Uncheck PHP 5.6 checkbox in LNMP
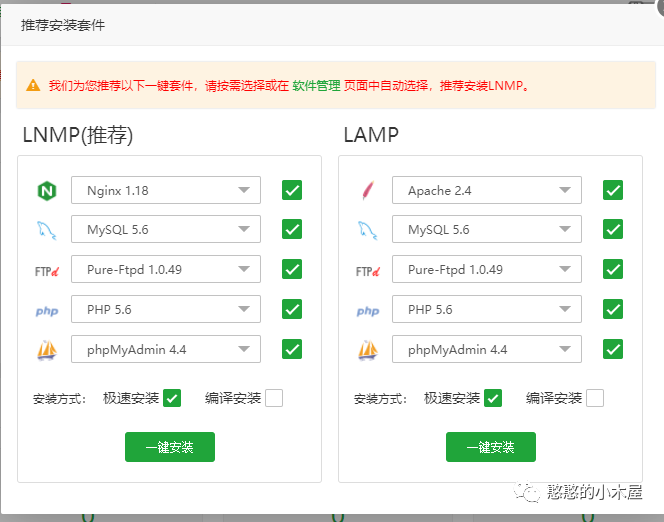664x522 pixels. point(292,309)
